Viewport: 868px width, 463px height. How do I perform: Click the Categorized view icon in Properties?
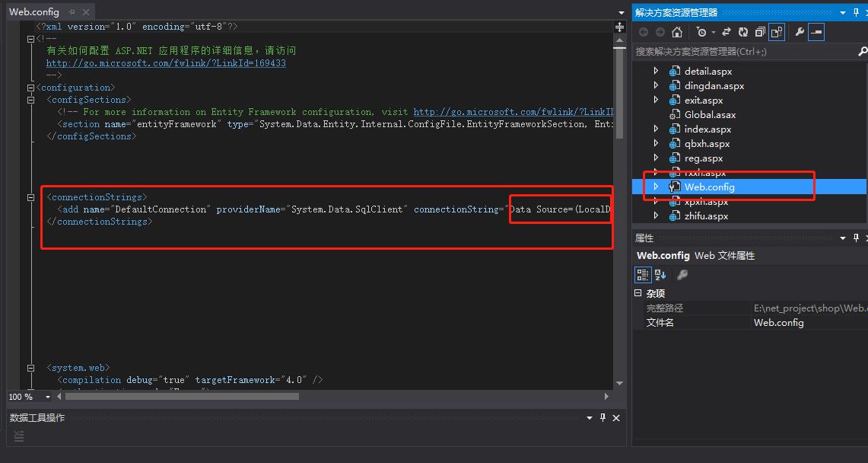pyautogui.click(x=643, y=275)
